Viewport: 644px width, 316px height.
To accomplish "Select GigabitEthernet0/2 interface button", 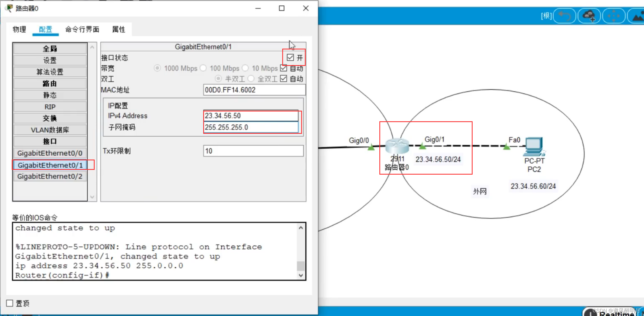I will coord(50,177).
